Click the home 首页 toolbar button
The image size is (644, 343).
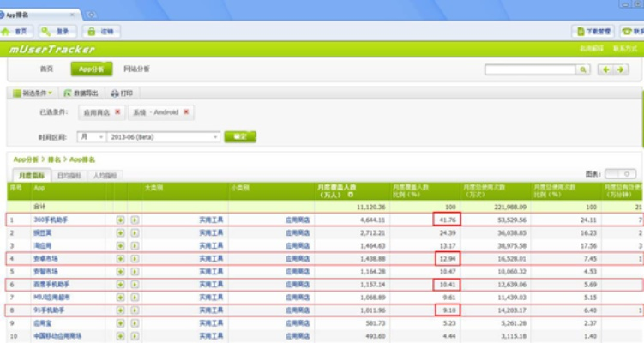(15, 31)
